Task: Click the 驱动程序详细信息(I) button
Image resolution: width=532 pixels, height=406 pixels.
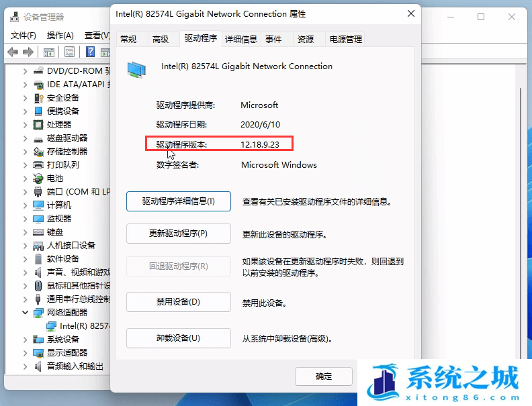Action: tap(179, 201)
